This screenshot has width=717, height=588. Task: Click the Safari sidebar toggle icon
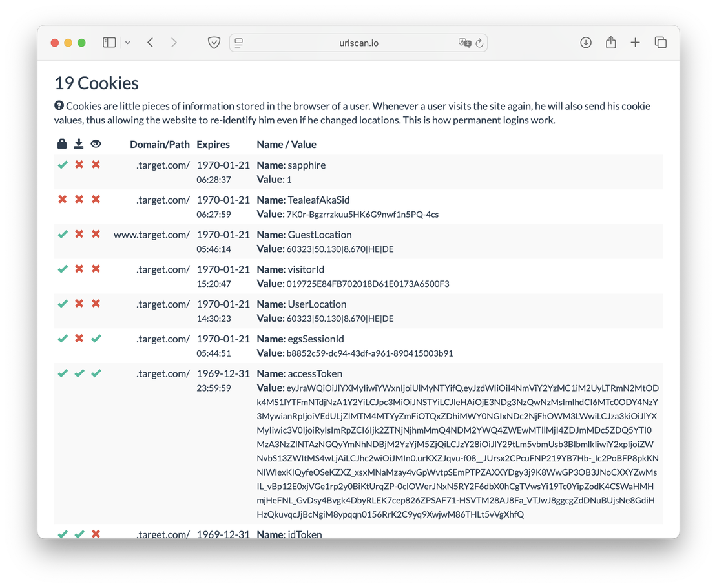tap(109, 43)
